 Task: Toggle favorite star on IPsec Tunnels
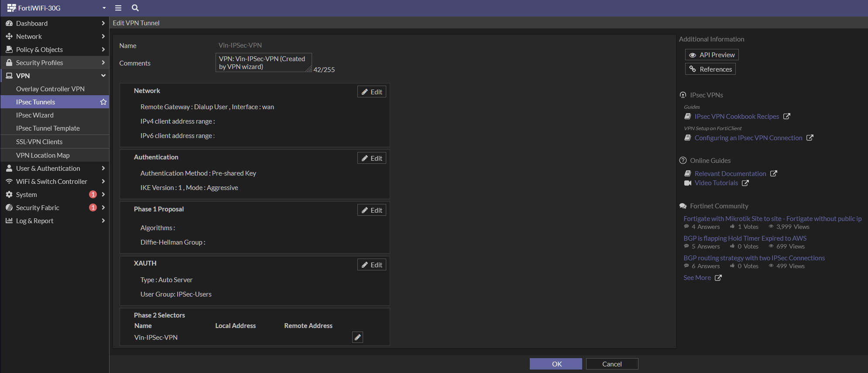click(103, 102)
